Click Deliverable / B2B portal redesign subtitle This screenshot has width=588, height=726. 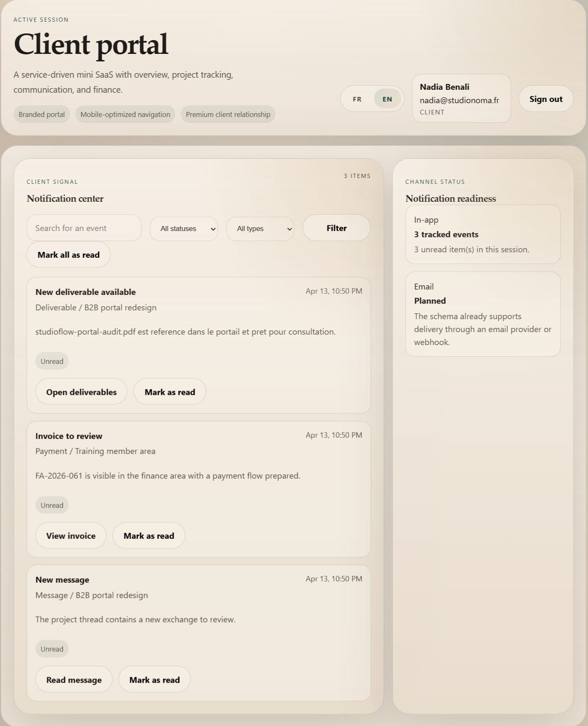(x=96, y=307)
